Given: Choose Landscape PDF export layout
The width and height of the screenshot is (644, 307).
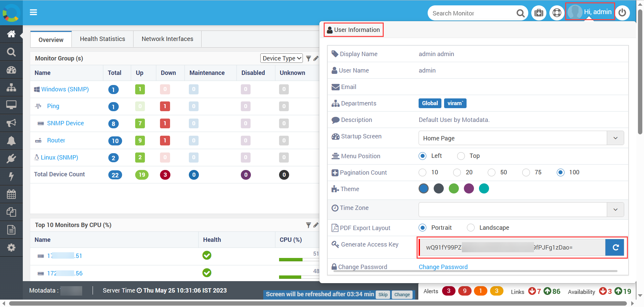Looking at the screenshot, I should click(471, 228).
